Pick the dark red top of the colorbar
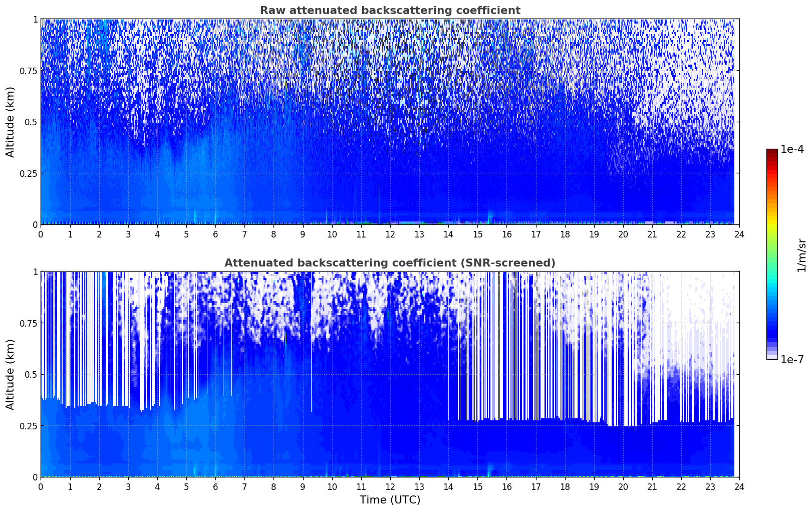The image size is (812, 511). coord(772,152)
